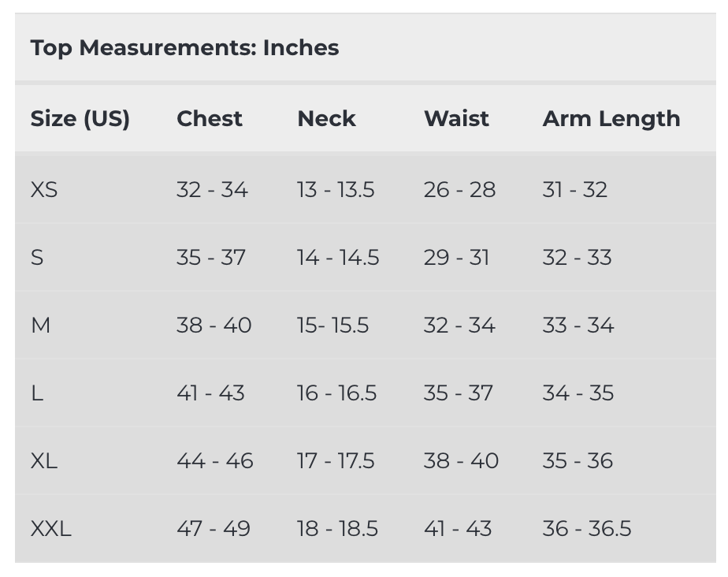
Task: Select chest measurement 41 - 43 for L
Action: coord(210,393)
